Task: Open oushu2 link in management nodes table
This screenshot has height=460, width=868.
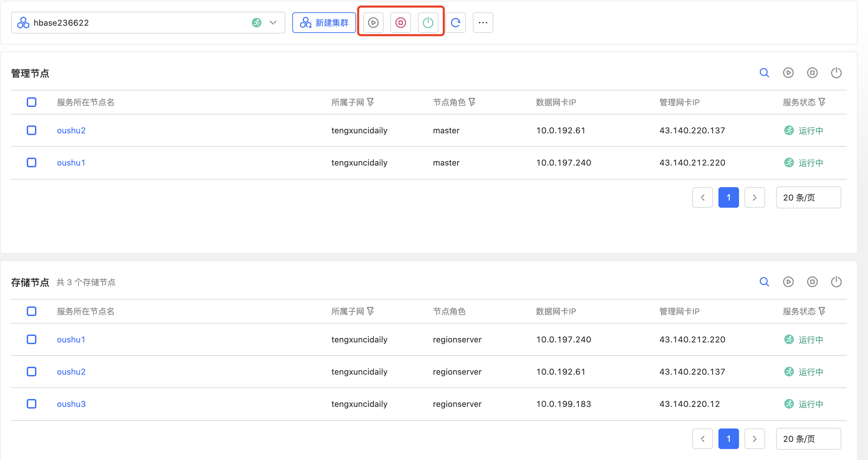Action: point(71,131)
